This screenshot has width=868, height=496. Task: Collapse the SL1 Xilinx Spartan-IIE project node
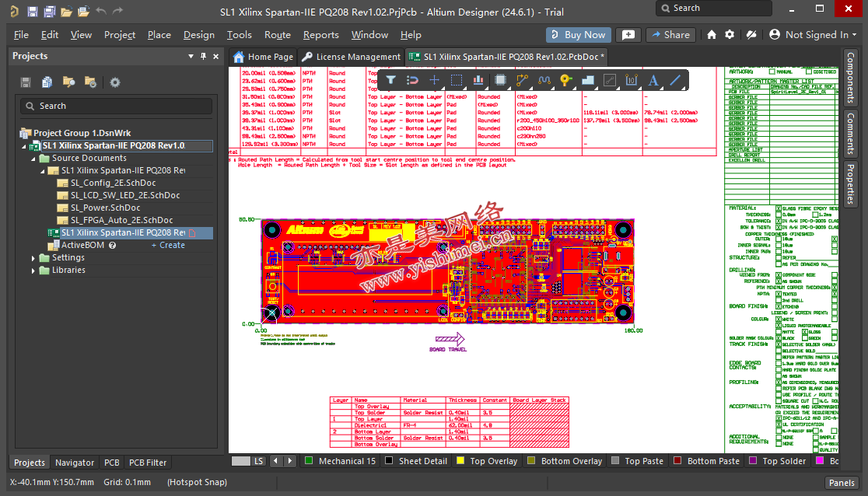(x=24, y=146)
